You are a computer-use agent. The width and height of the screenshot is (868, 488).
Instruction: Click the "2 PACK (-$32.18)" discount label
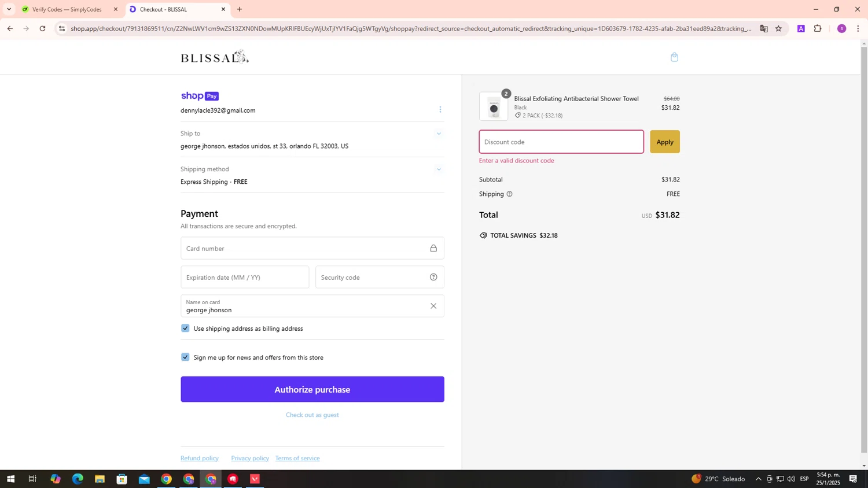(x=543, y=116)
